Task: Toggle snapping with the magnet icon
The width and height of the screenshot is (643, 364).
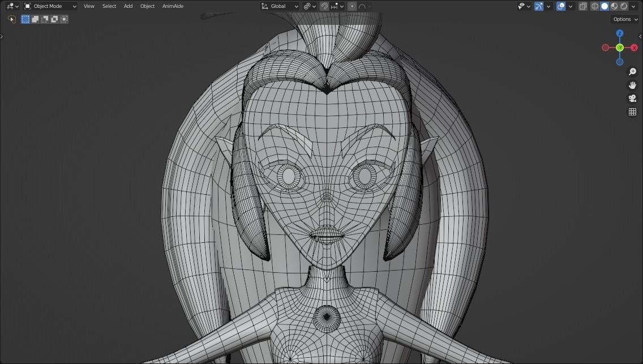Action: [x=323, y=6]
